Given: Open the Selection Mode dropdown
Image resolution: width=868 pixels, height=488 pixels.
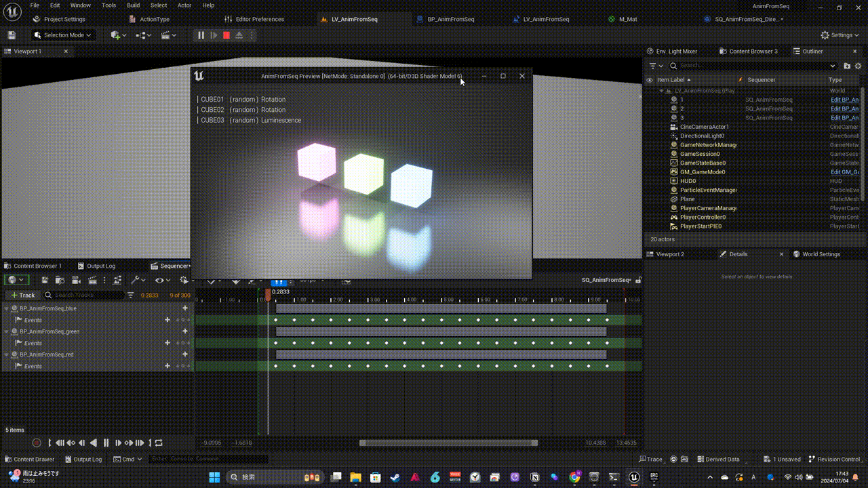Looking at the screenshot, I should pyautogui.click(x=64, y=35).
